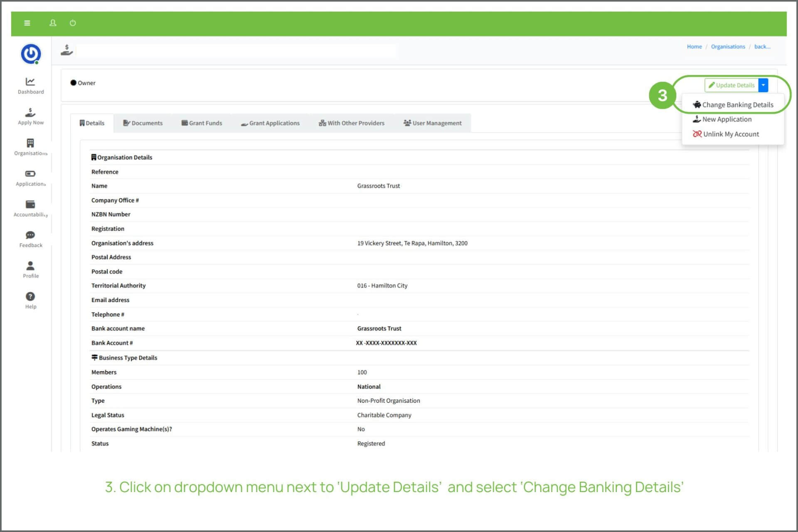Open the Grant Funds tab
Viewport: 798px width, 532px height.
pos(202,123)
